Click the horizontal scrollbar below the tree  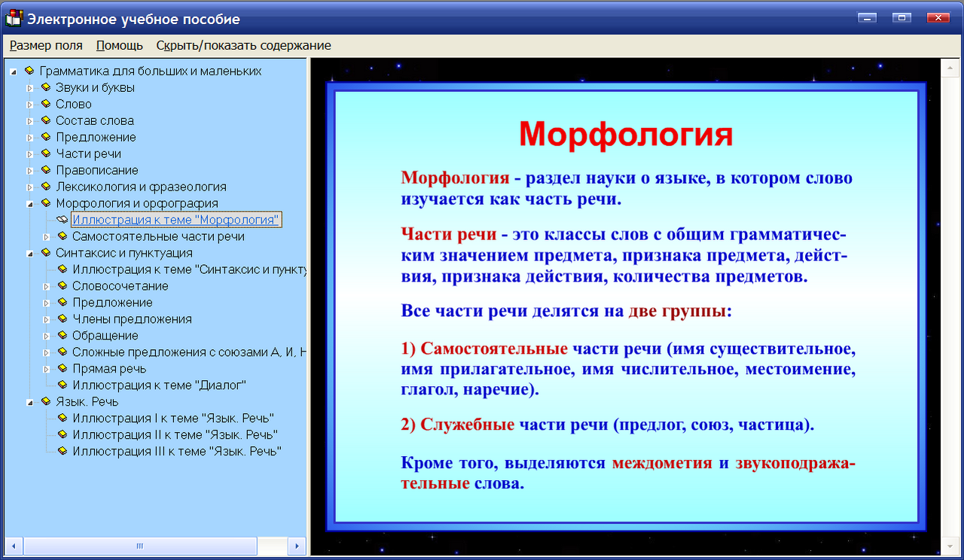139,544
